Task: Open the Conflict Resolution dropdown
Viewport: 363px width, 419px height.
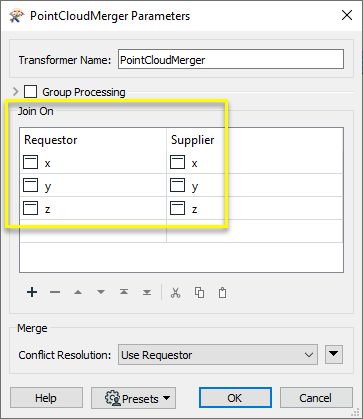Action: [218, 355]
